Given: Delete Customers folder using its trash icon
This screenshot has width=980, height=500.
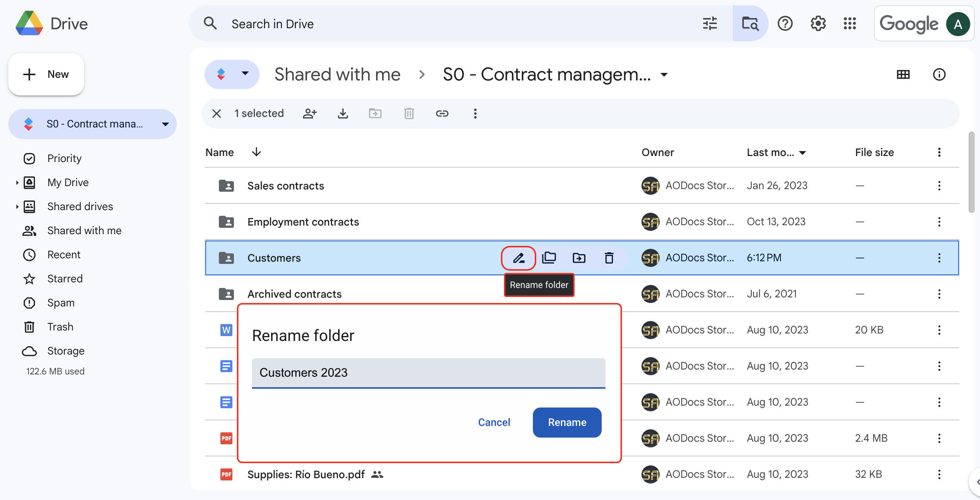Looking at the screenshot, I should tap(609, 258).
